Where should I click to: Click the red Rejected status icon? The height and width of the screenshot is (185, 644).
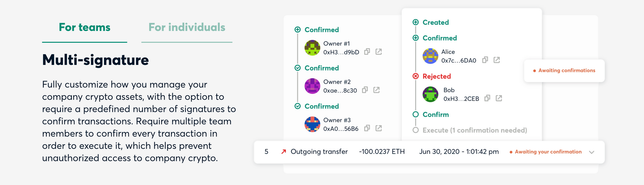click(416, 76)
